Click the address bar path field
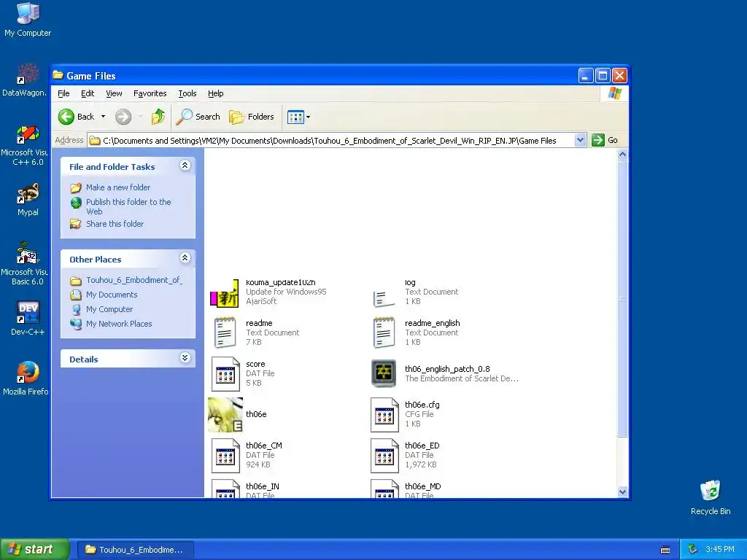 pos(331,141)
